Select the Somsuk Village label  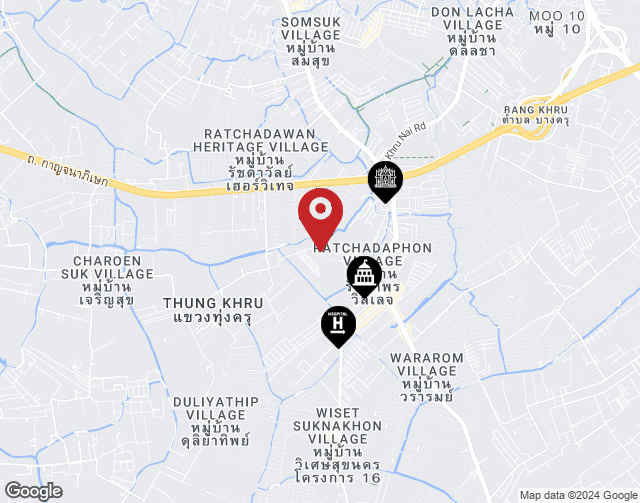pos(311,41)
